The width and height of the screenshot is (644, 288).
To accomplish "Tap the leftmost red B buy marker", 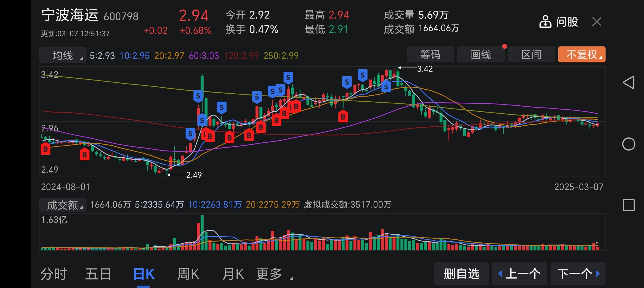I will point(45,149).
